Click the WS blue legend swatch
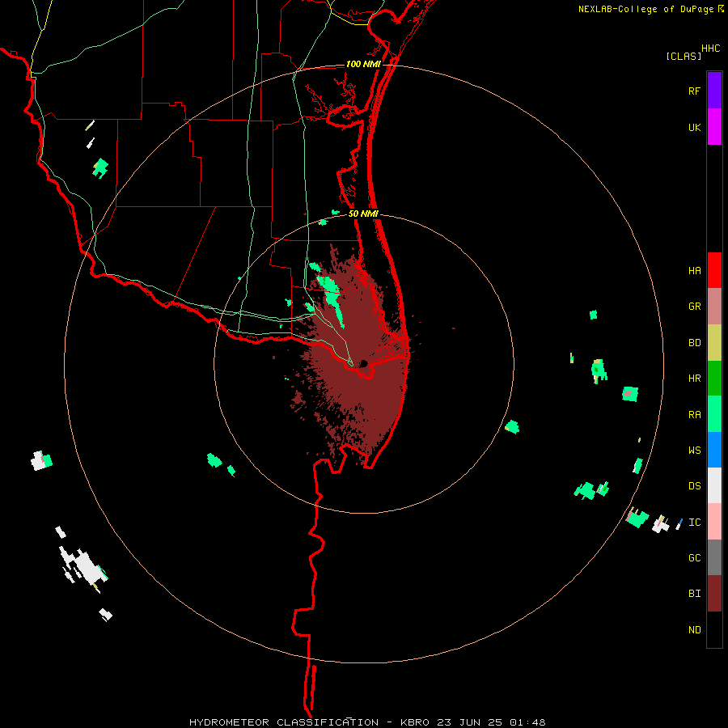728x728 pixels. coord(714,450)
